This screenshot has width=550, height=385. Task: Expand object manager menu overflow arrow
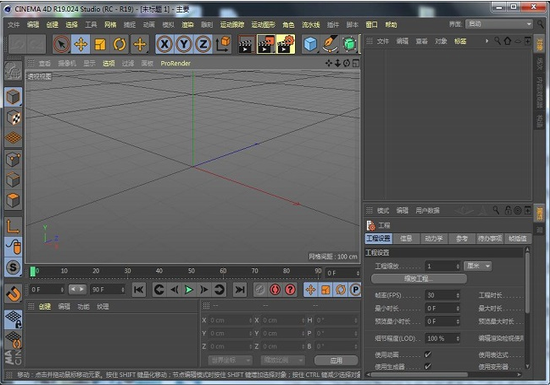487,41
